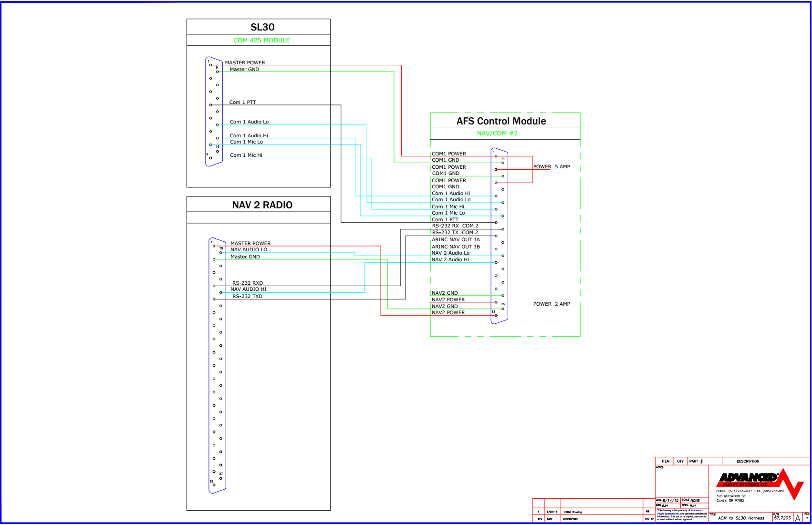The height and width of the screenshot is (525, 812).
Task: Select the 'ACM to SL30 Harness' title
Action: 740,518
